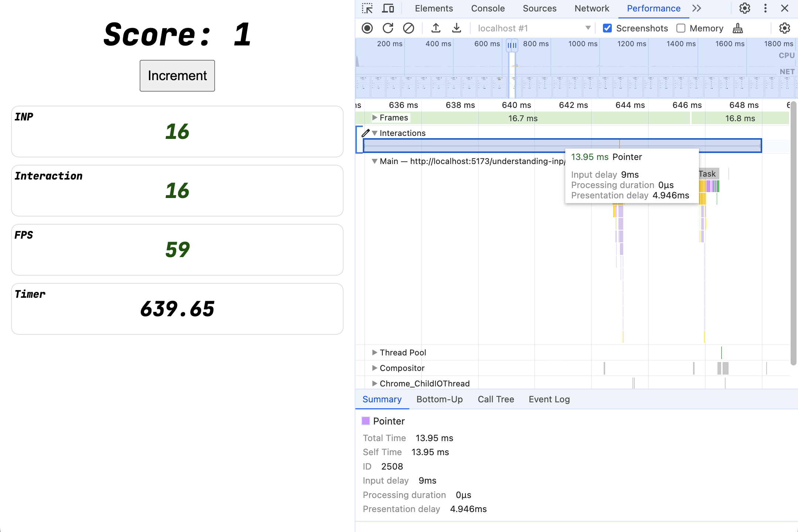Click the Increment button
798x532 pixels.
178,75
